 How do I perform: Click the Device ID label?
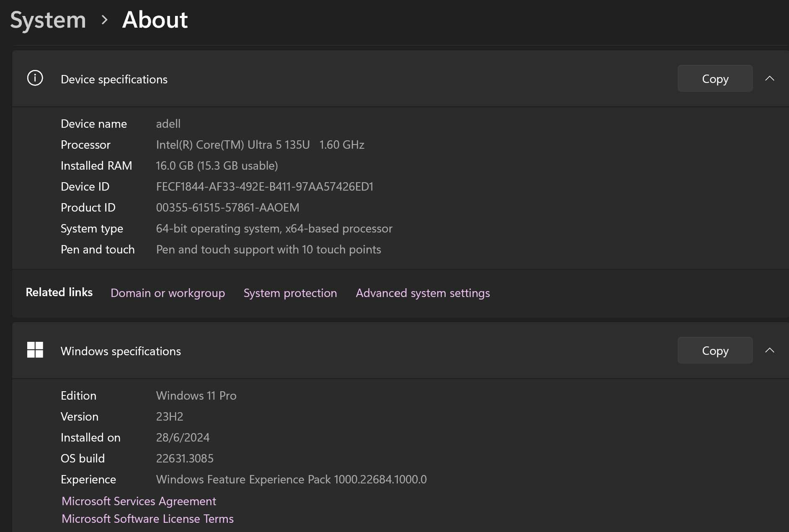point(85,186)
